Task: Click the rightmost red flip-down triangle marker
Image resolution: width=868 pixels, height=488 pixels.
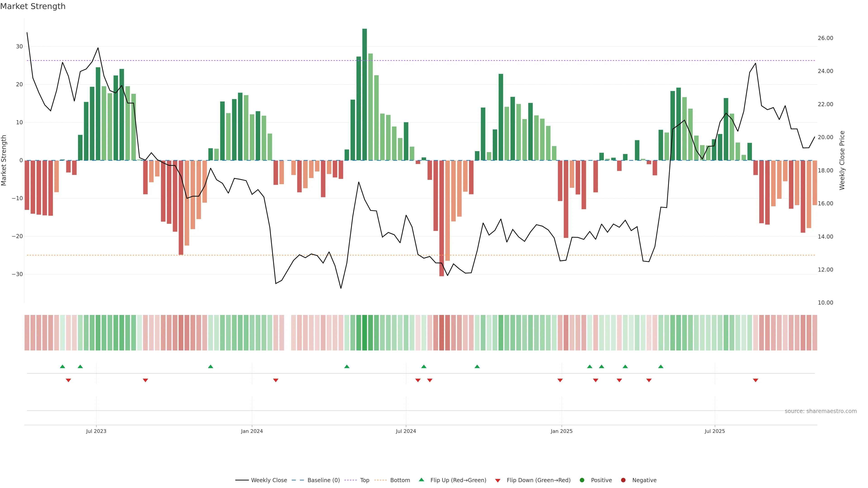Action: pos(755,380)
